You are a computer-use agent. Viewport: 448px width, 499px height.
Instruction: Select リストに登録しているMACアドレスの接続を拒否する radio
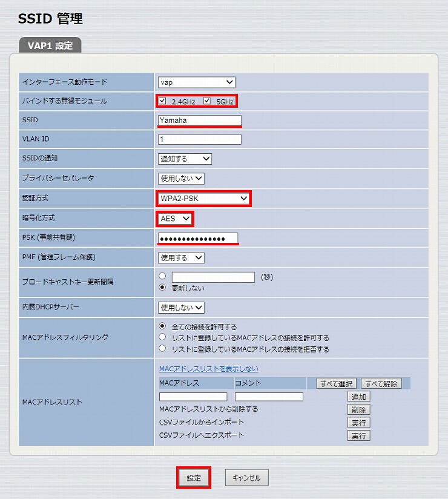[162, 348]
